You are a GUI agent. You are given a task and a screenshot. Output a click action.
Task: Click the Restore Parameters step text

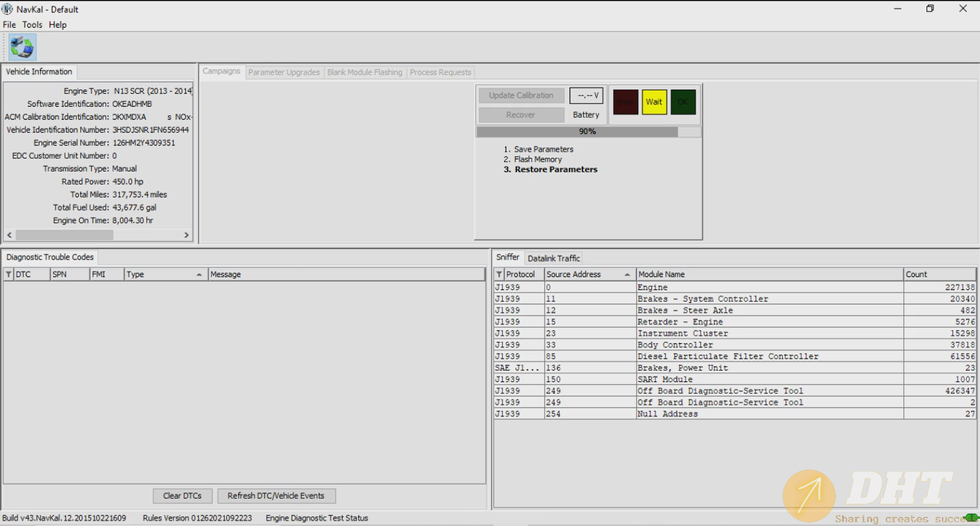(x=556, y=169)
